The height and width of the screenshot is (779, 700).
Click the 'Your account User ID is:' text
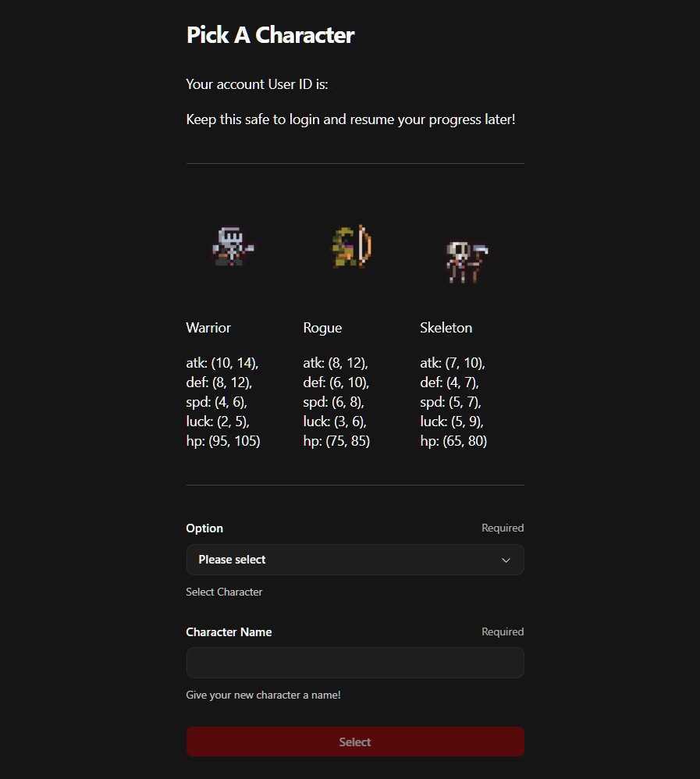pos(257,84)
